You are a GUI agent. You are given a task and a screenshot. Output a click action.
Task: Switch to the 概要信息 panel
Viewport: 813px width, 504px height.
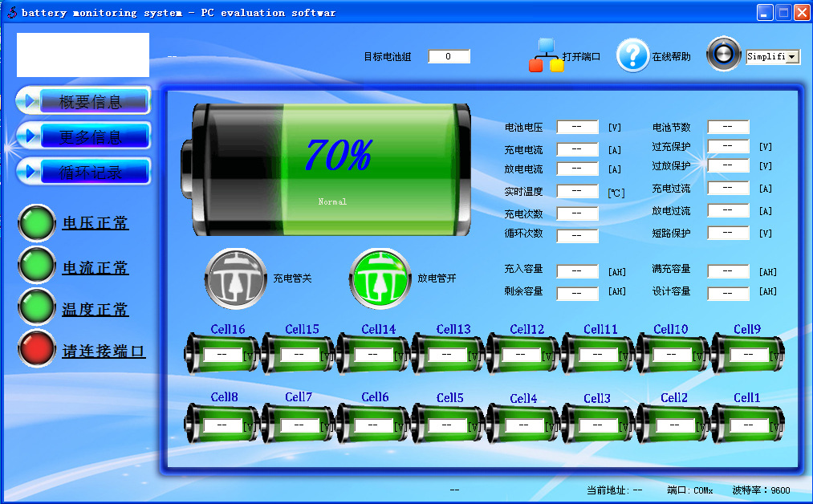click(83, 100)
